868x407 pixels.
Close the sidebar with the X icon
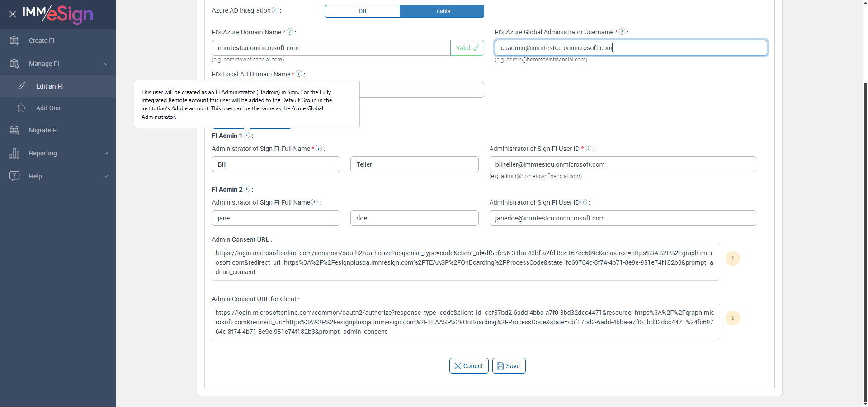click(x=13, y=14)
